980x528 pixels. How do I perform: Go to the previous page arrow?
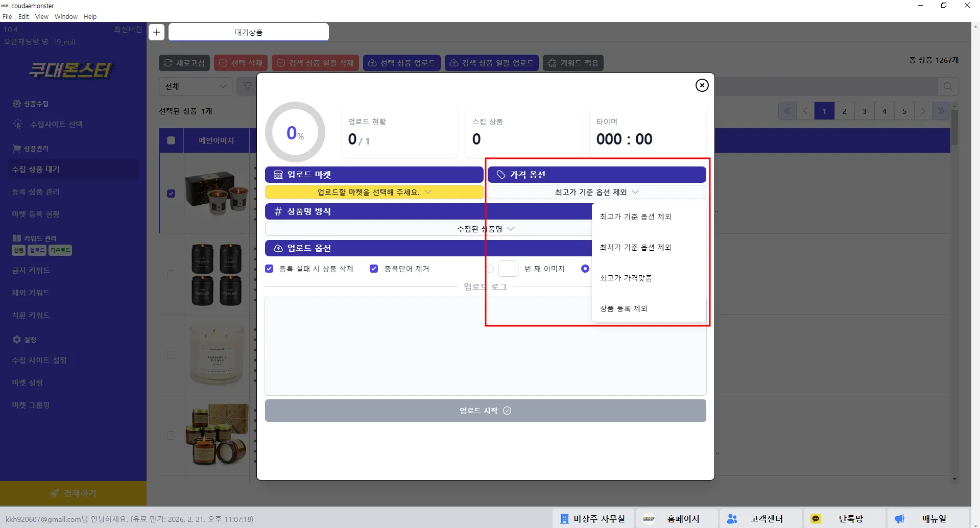pyautogui.click(x=805, y=111)
